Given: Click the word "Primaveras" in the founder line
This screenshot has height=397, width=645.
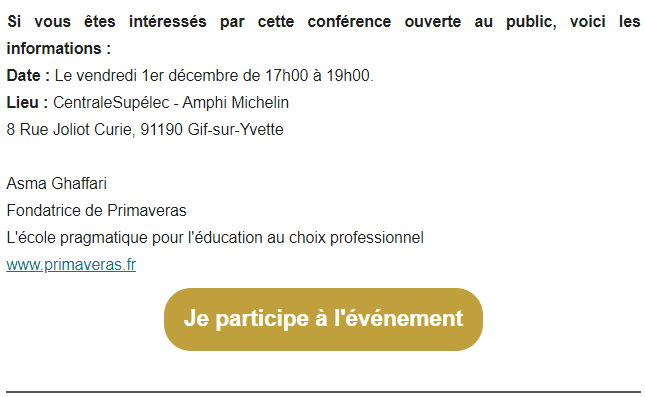Looking at the screenshot, I should tap(147, 211).
